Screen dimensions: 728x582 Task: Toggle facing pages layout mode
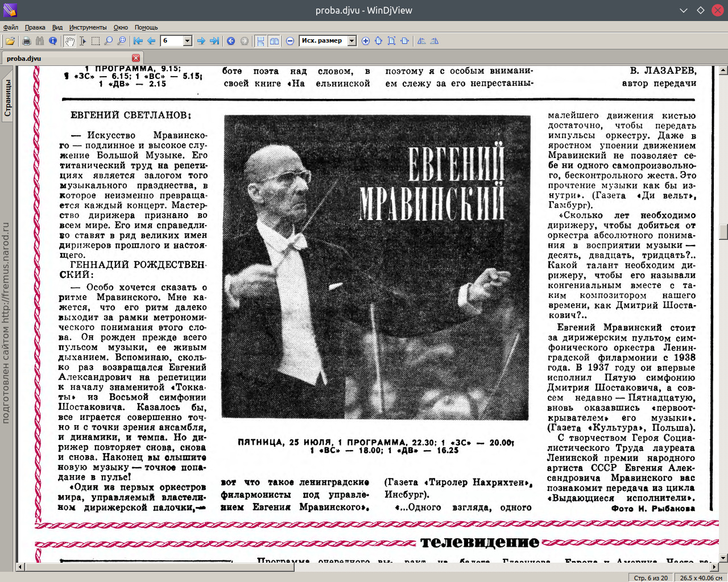pyautogui.click(x=274, y=41)
